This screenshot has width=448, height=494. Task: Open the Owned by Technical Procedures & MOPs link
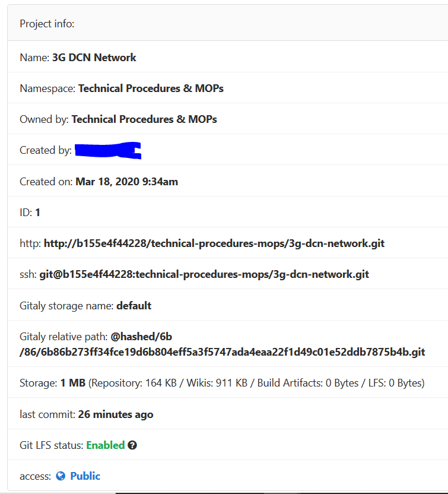coord(144,119)
